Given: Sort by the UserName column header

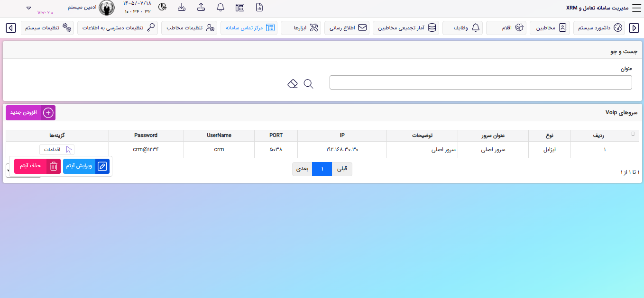Looking at the screenshot, I should pos(219,135).
